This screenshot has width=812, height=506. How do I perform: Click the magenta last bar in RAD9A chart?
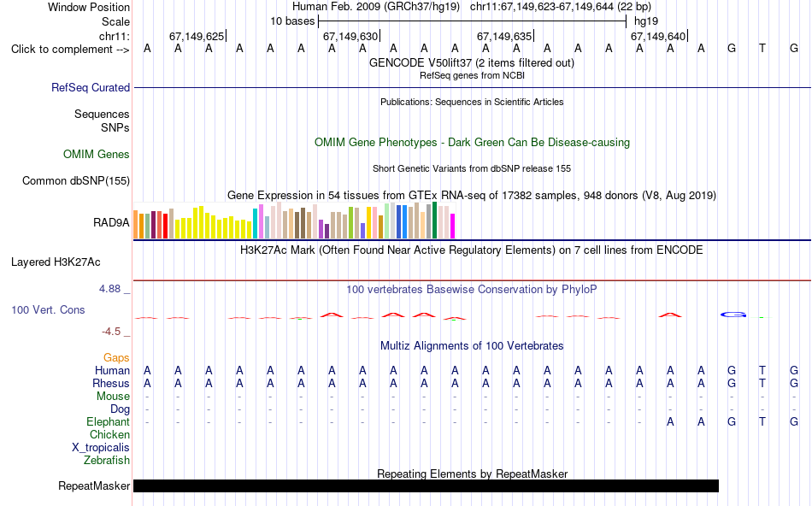tap(453, 226)
